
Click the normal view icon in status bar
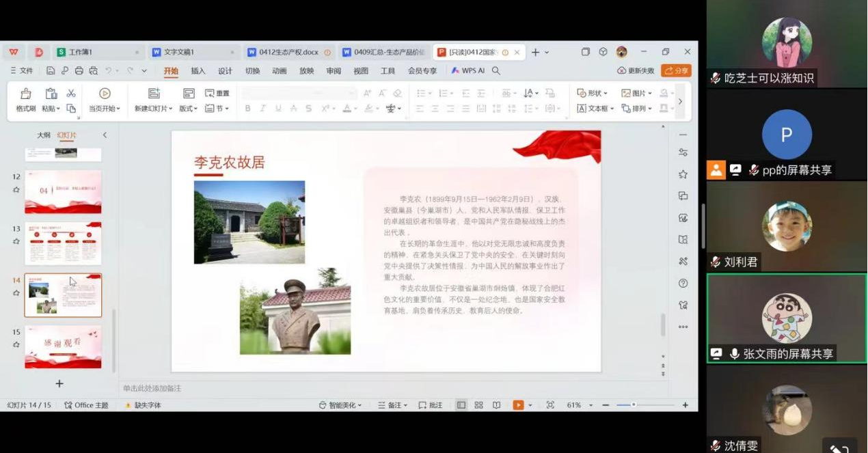461,405
